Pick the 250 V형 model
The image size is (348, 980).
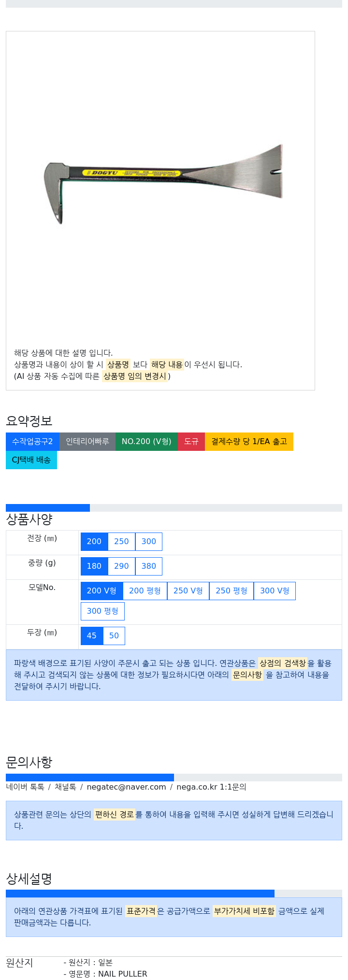(188, 591)
